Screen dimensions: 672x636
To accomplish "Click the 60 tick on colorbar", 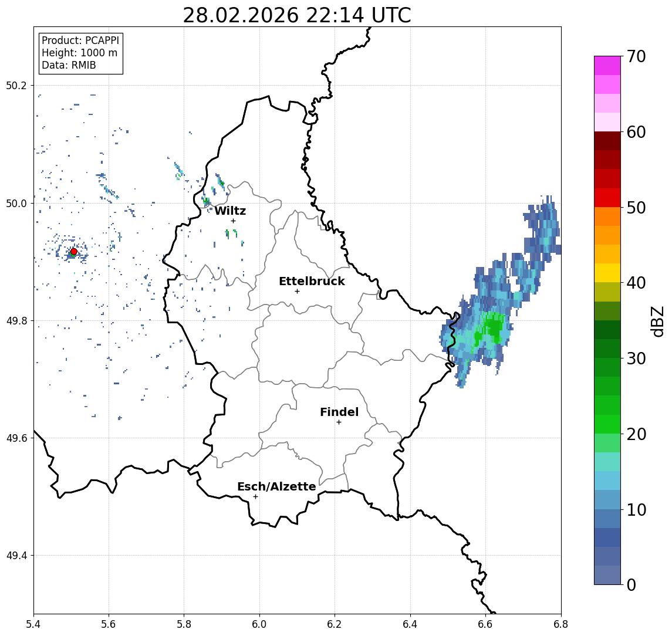I will (x=636, y=133).
